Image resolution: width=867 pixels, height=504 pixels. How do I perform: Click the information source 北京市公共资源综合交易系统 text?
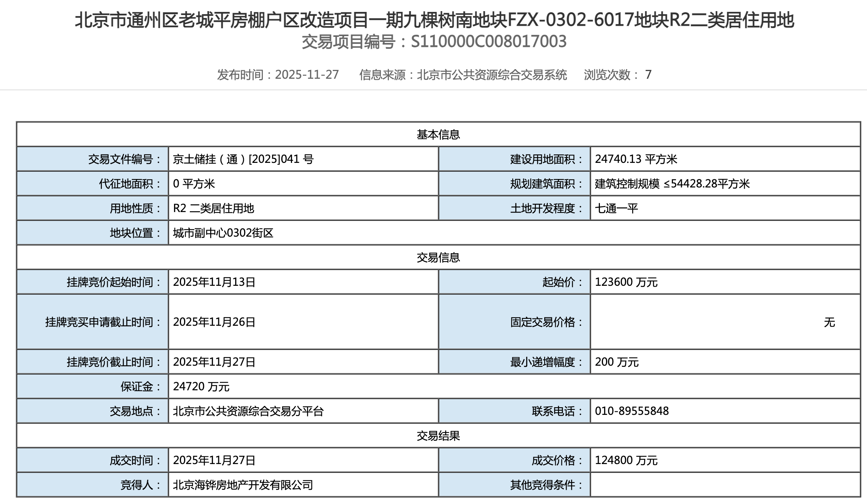(492, 75)
